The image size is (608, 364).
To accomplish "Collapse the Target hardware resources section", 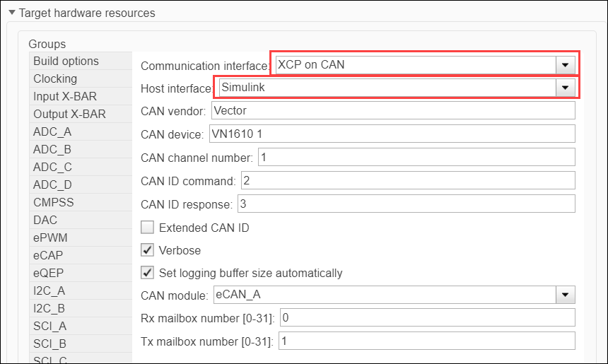I will pos(12,13).
